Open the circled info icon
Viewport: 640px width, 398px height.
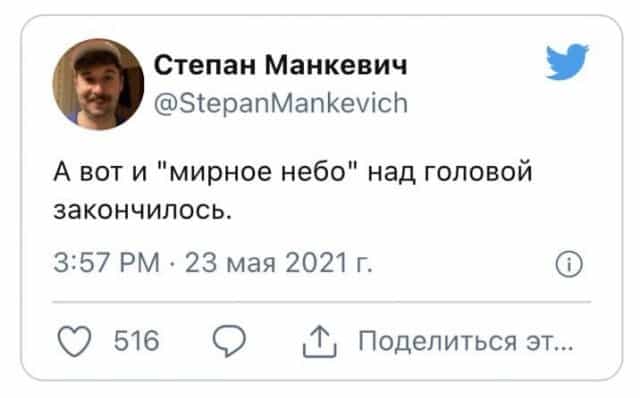569,264
